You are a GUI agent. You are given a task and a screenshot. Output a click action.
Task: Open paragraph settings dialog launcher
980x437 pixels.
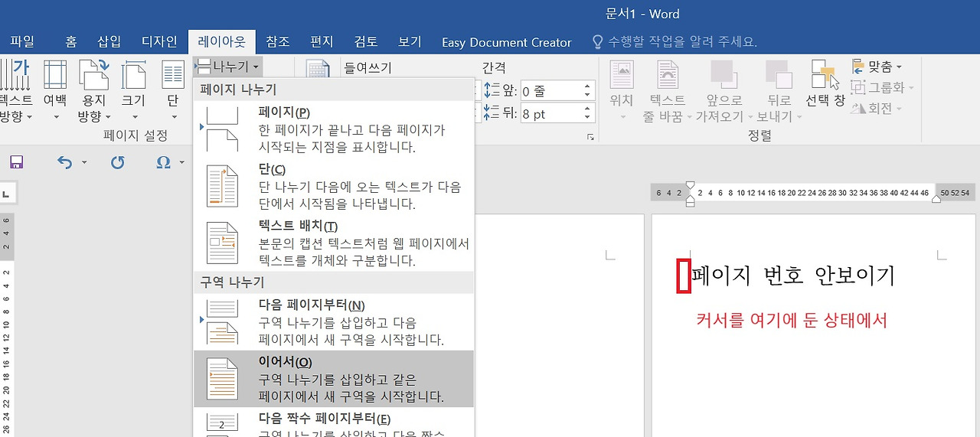click(x=590, y=137)
